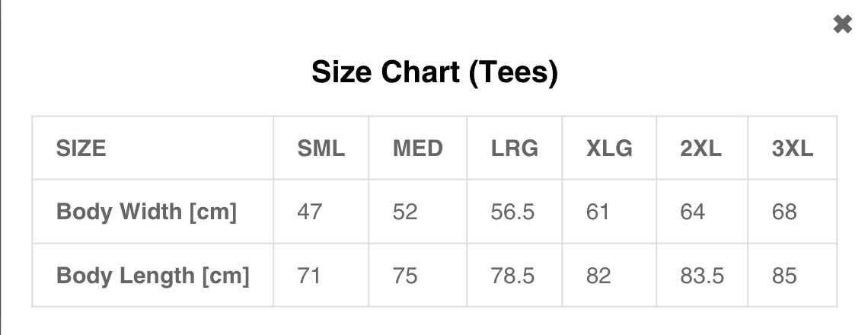Click body length value 85
Viewport: 868px width, 335px height.
pyautogui.click(x=784, y=276)
